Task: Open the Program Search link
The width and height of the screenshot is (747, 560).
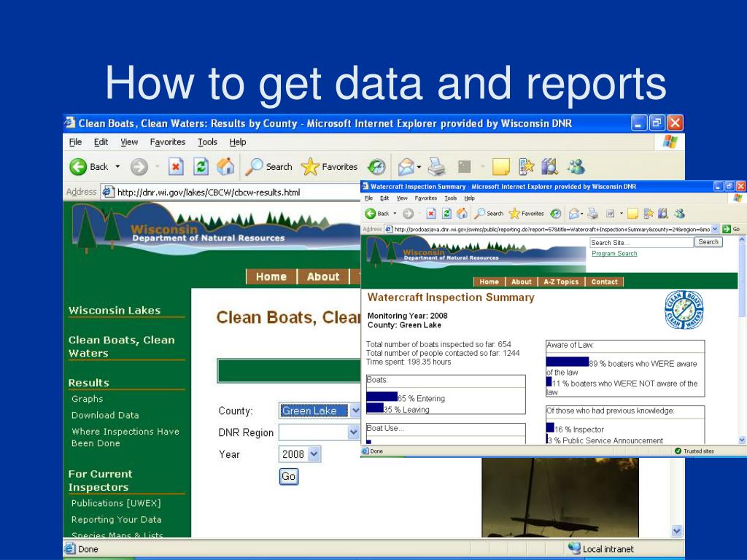Action: [614, 253]
